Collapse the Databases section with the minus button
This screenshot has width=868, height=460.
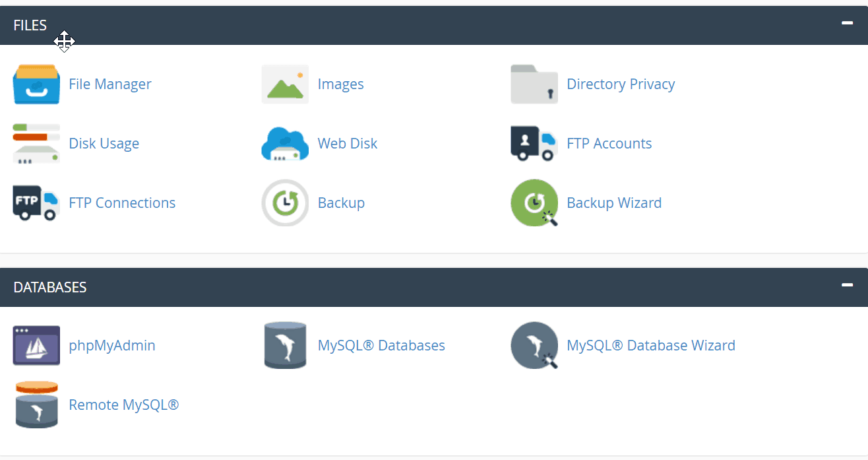pyautogui.click(x=847, y=285)
